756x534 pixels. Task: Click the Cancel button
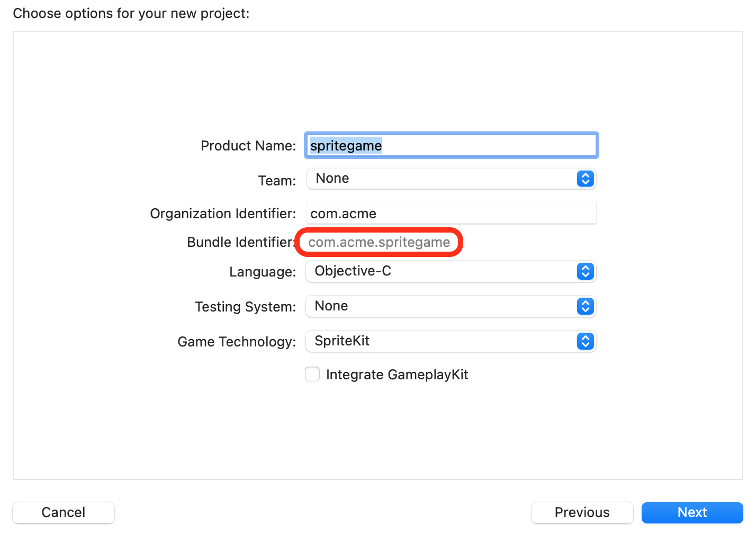click(63, 512)
